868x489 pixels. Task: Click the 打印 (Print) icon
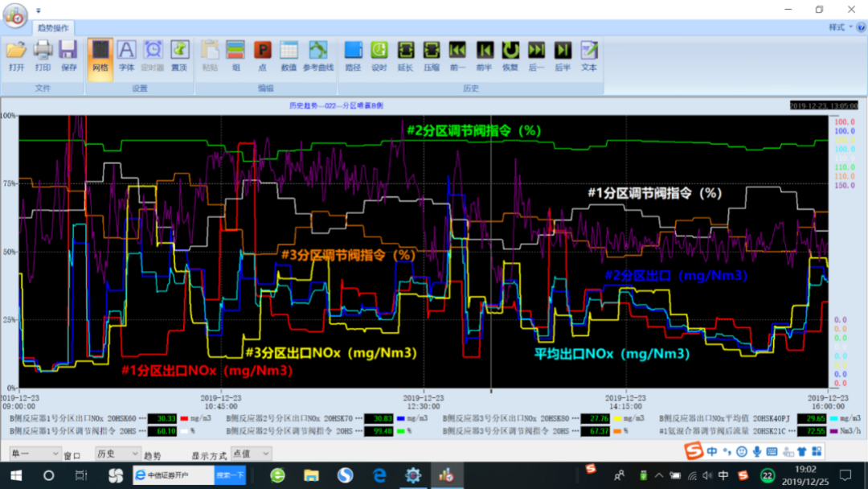pos(43,55)
